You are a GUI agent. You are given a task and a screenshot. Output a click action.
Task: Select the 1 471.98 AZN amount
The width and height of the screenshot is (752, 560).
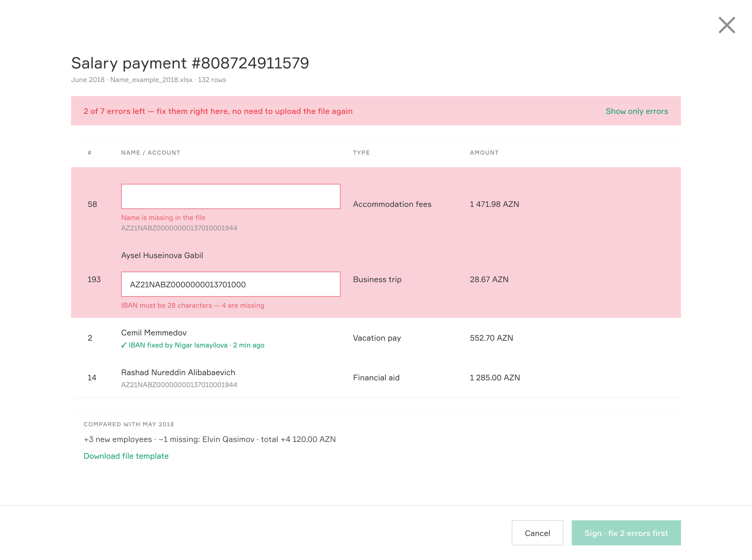tap(494, 204)
